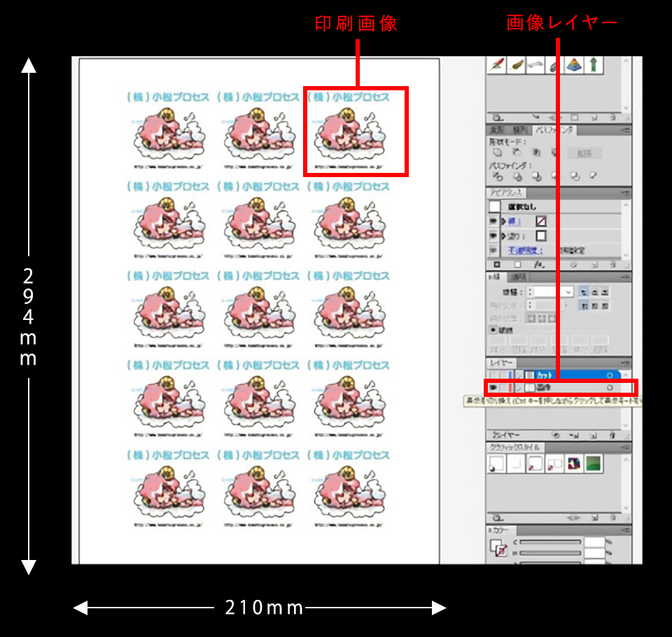Select the miter join option

584,306
